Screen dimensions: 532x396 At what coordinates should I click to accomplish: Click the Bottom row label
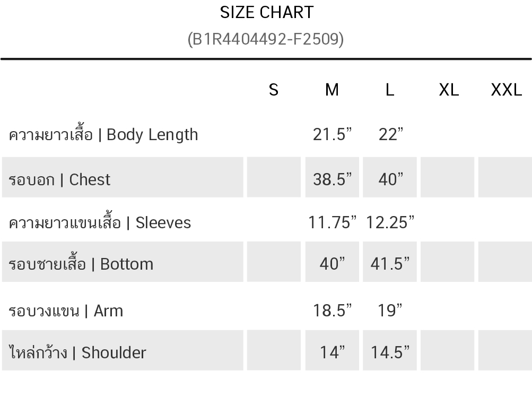tap(81, 263)
